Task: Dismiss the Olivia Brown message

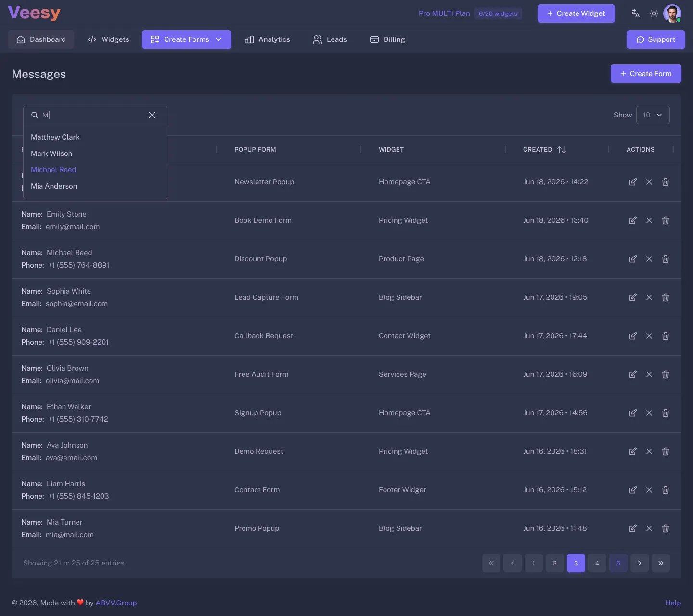Action: click(x=649, y=374)
